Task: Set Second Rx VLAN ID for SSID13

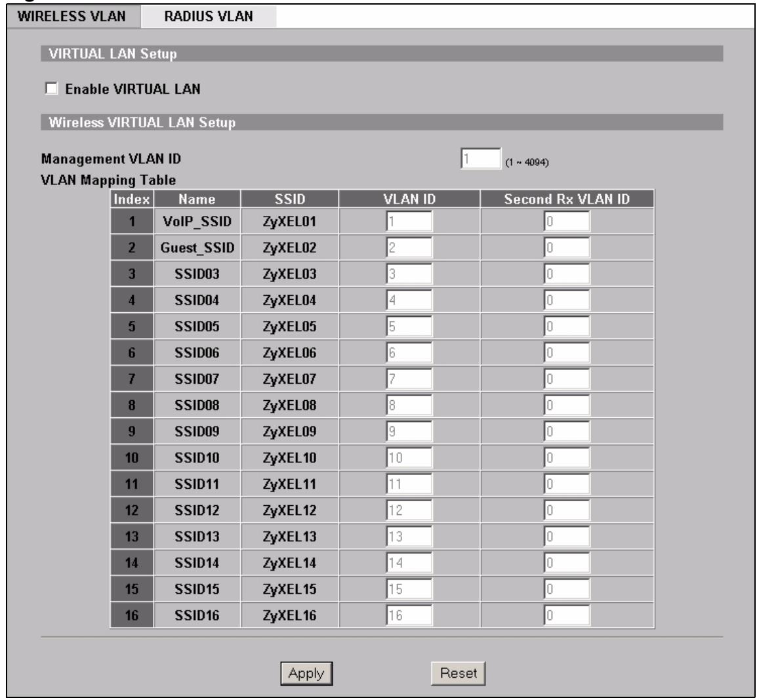Action: (x=567, y=537)
